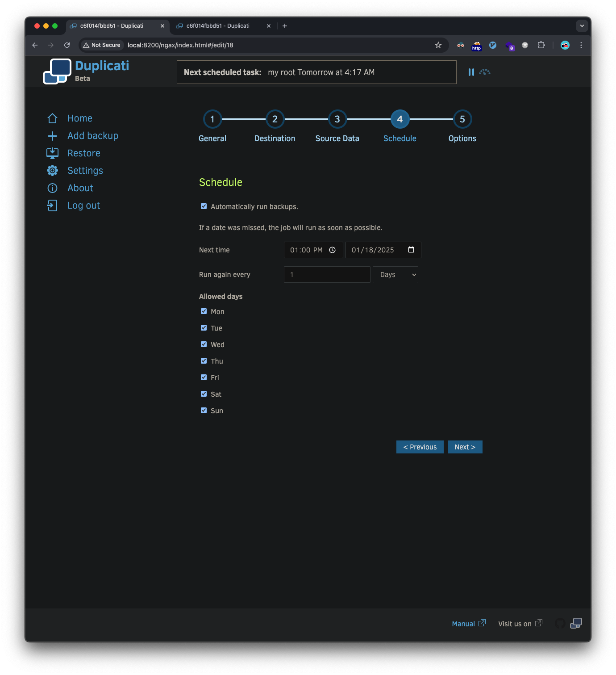This screenshot has height=675, width=616.
Task: Uncheck the Wed allowed day
Action: (x=204, y=344)
